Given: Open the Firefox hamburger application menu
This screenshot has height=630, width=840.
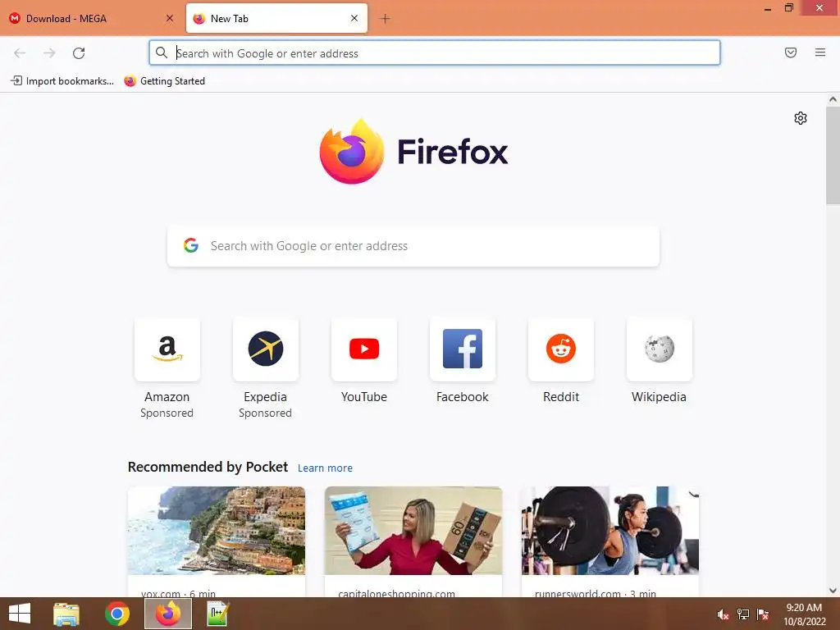Looking at the screenshot, I should (x=820, y=52).
